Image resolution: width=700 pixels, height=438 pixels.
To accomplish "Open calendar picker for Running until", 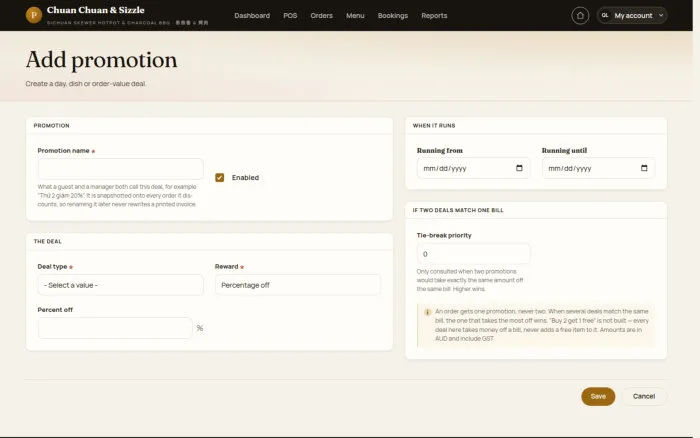I will pos(644,168).
